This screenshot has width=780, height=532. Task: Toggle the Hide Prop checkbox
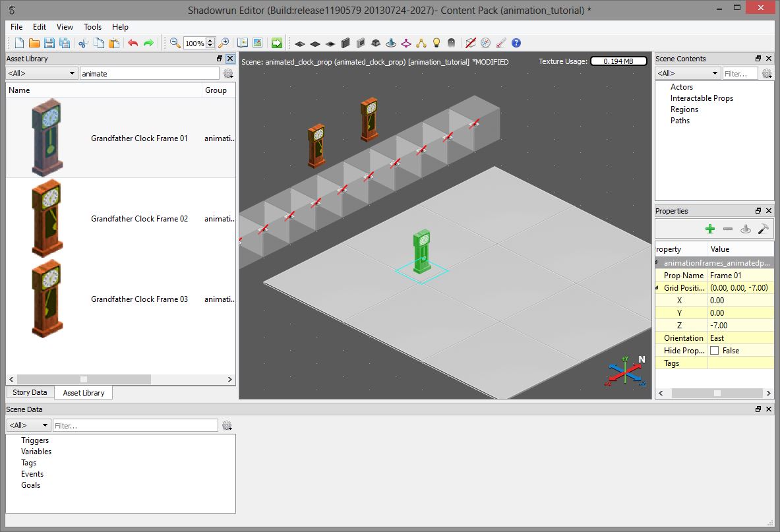[714, 351]
